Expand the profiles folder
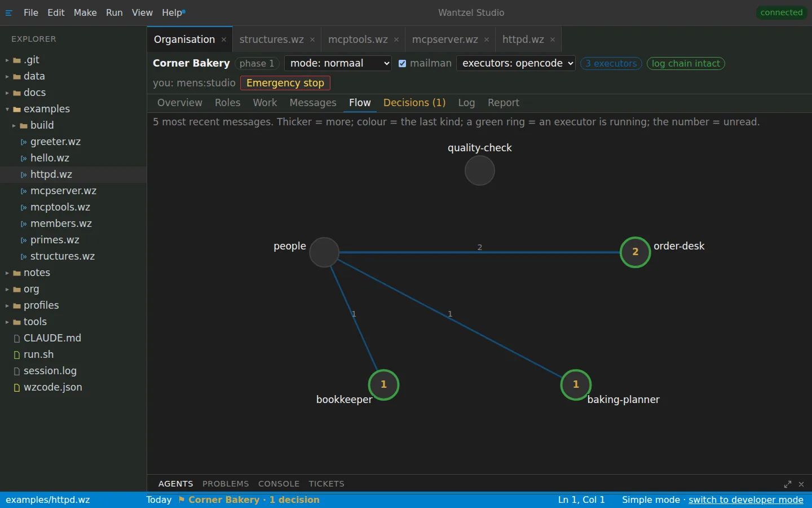812x508 pixels. pyautogui.click(x=7, y=306)
